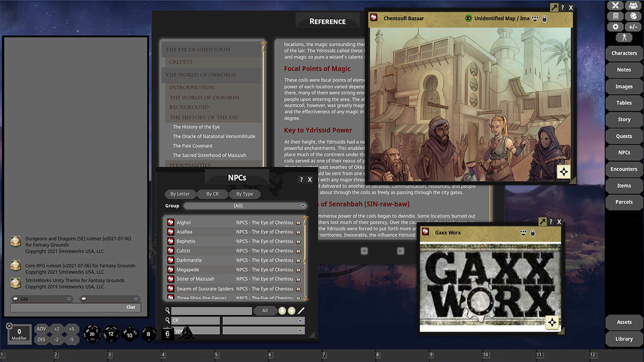The image size is (644, 362).
Task: Open the options gear icon
Action: tap(615, 27)
